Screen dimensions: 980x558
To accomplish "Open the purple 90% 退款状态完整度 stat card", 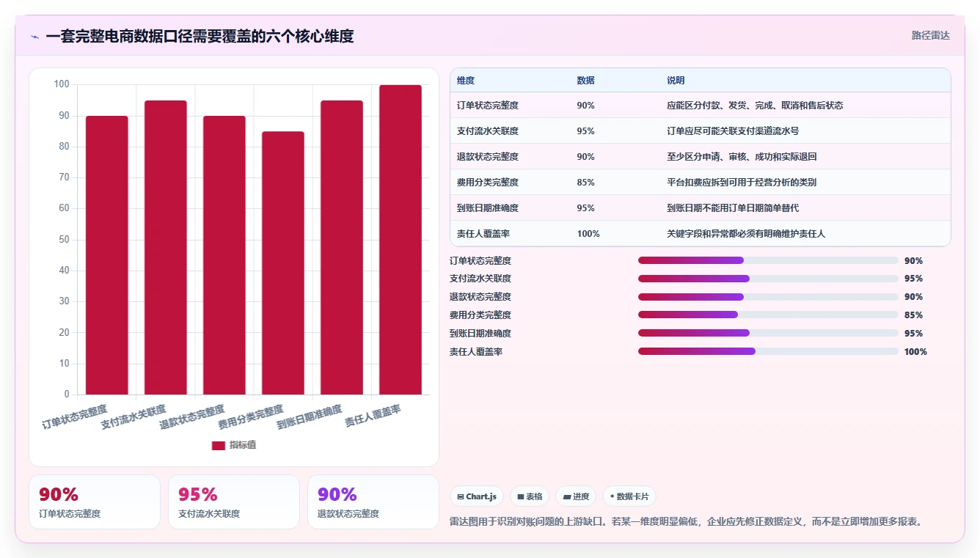I will (x=373, y=502).
